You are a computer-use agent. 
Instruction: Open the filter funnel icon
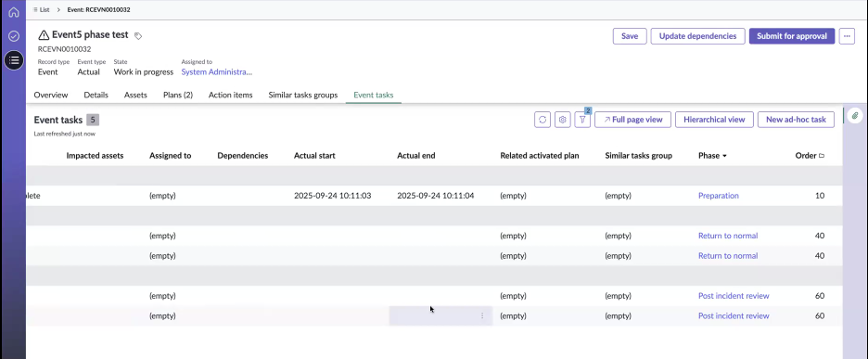tap(582, 119)
